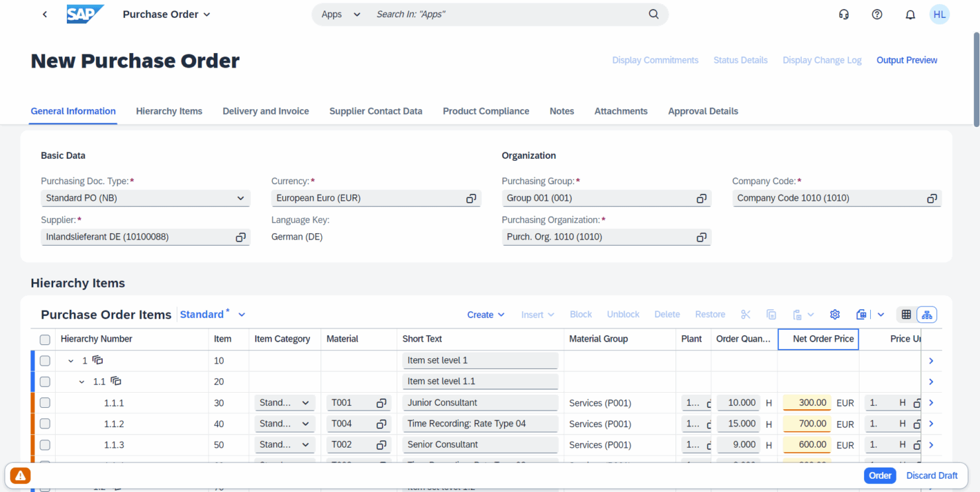The image size is (980, 492).
Task: Click the Output Preview link
Action: tap(906, 60)
